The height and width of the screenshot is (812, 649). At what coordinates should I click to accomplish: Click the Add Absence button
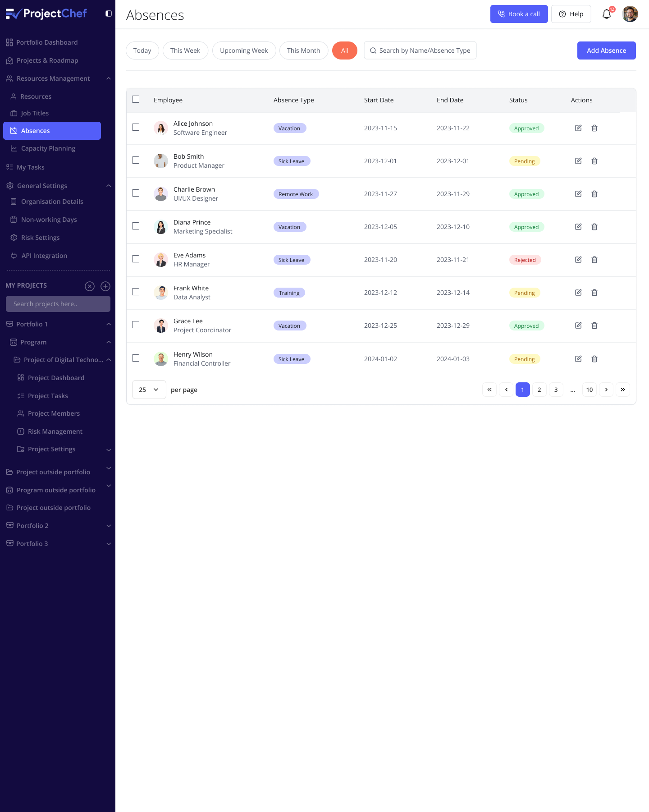(606, 50)
